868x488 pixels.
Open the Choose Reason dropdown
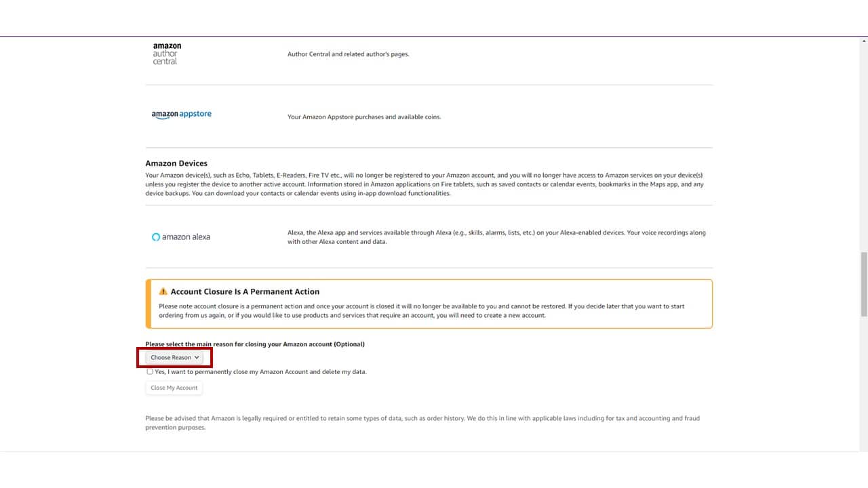174,357
